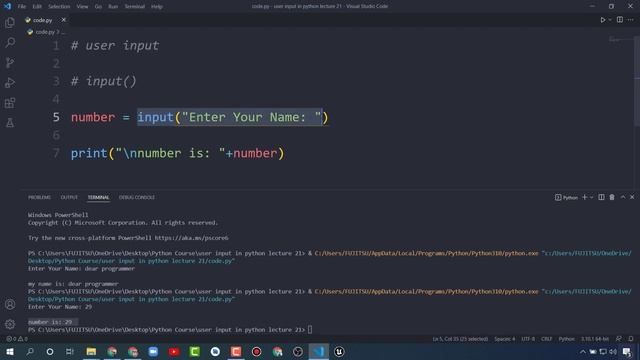
Task: Open run options dropdown beside play button
Action: [610, 20]
